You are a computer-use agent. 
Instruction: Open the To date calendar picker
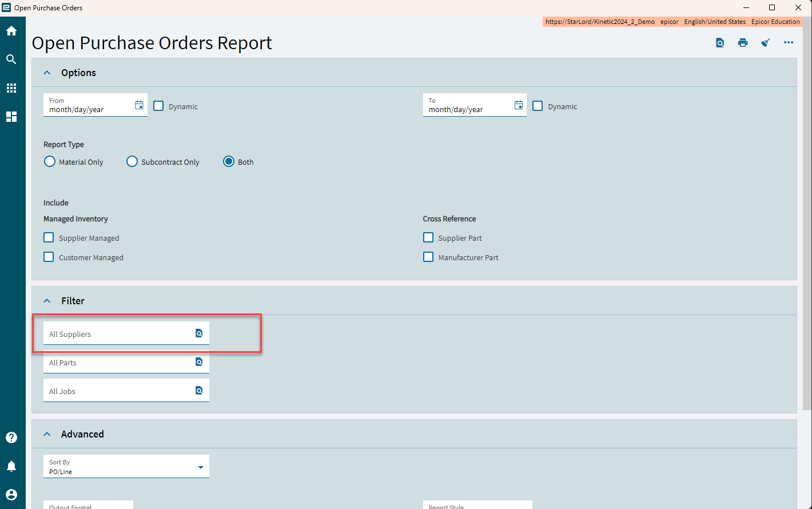(x=519, y=105)
